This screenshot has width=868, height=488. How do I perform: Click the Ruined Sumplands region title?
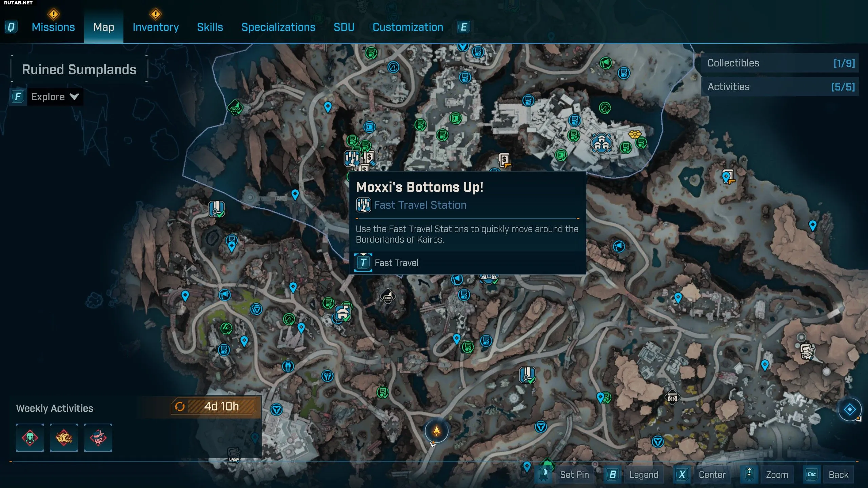tap(79, 69)
